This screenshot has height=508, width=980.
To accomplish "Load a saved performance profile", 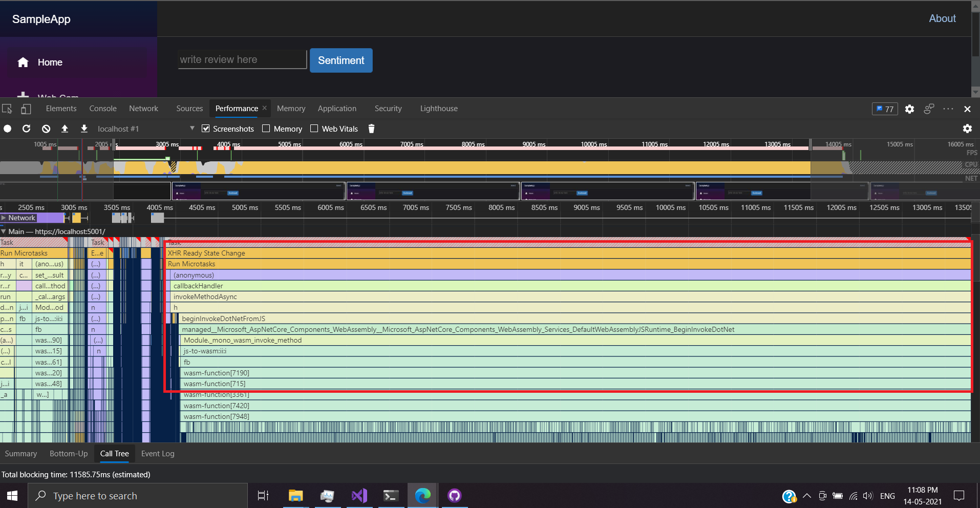I will point(65,129).
